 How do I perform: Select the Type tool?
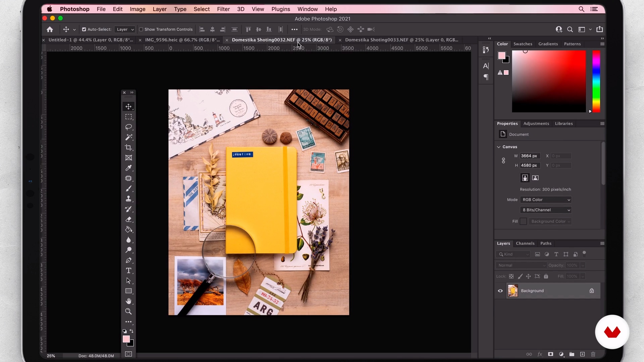(x=128, y=270)
